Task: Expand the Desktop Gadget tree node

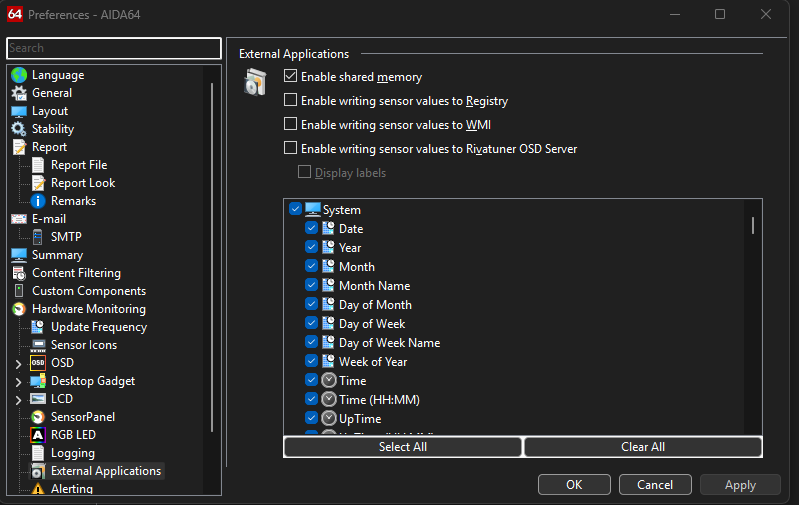Action: tap(18, 382)
